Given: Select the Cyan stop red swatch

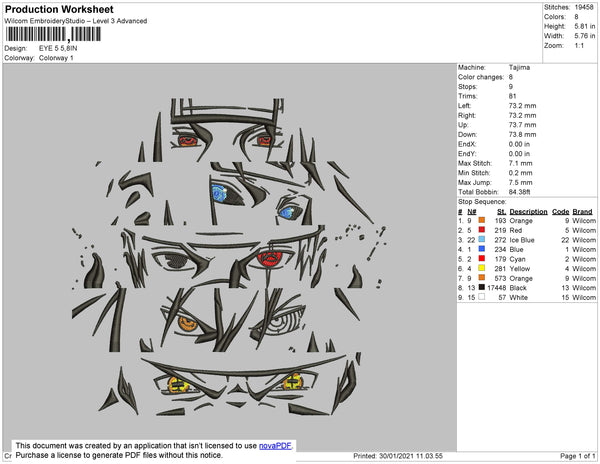Looking at the screenshot, I should pyautogui.click(x=481, y=258).
